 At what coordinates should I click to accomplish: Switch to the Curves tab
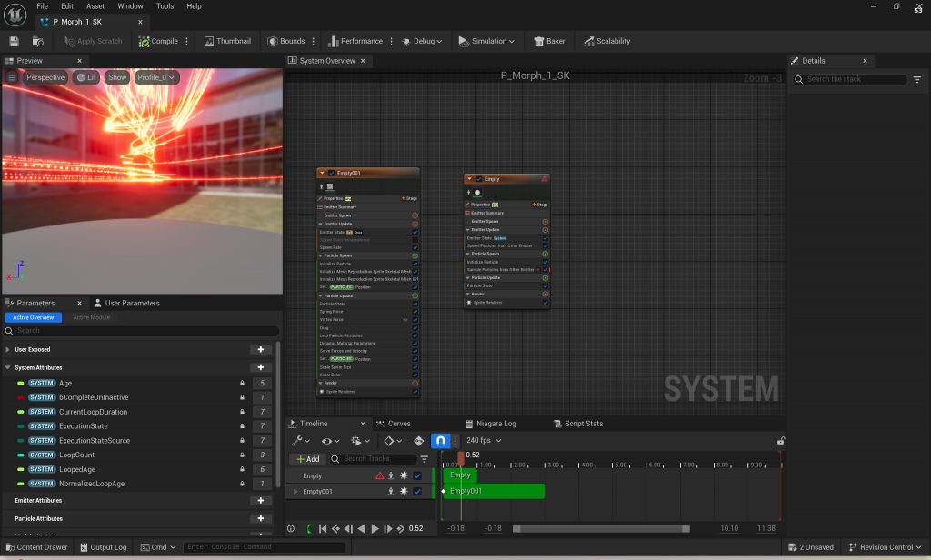pyautogui.click(x=393, y=424)
